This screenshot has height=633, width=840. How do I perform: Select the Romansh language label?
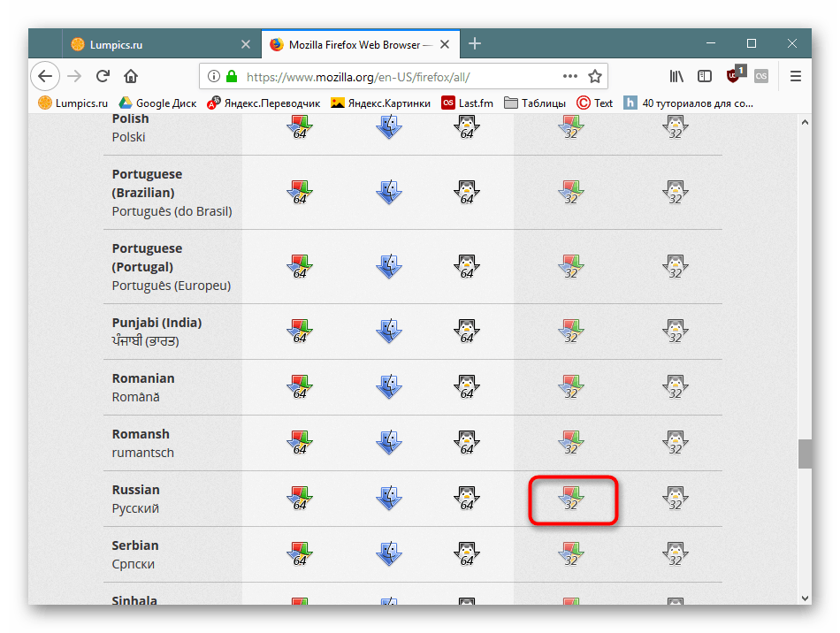(141, 434)
